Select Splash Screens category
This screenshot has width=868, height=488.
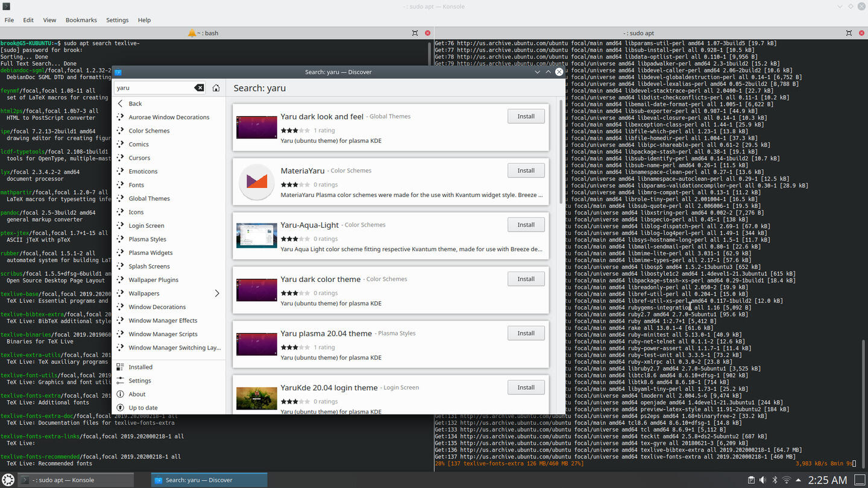(169, 266)
